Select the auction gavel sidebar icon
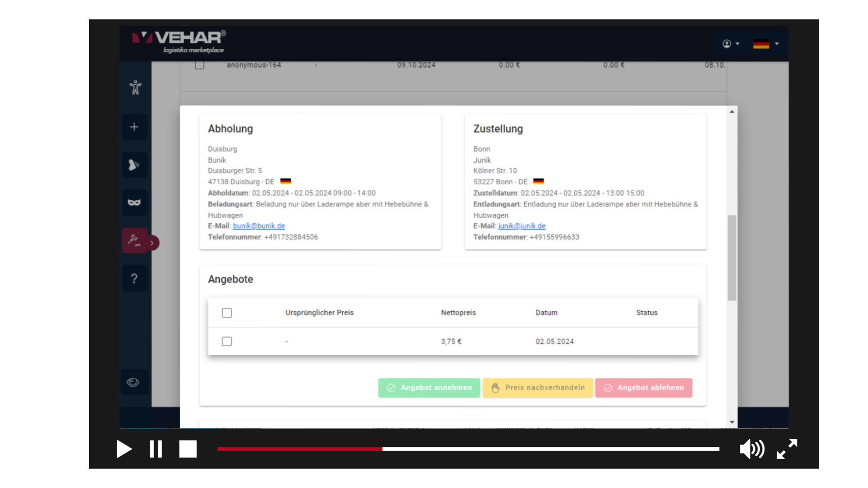 coord(134,240)
